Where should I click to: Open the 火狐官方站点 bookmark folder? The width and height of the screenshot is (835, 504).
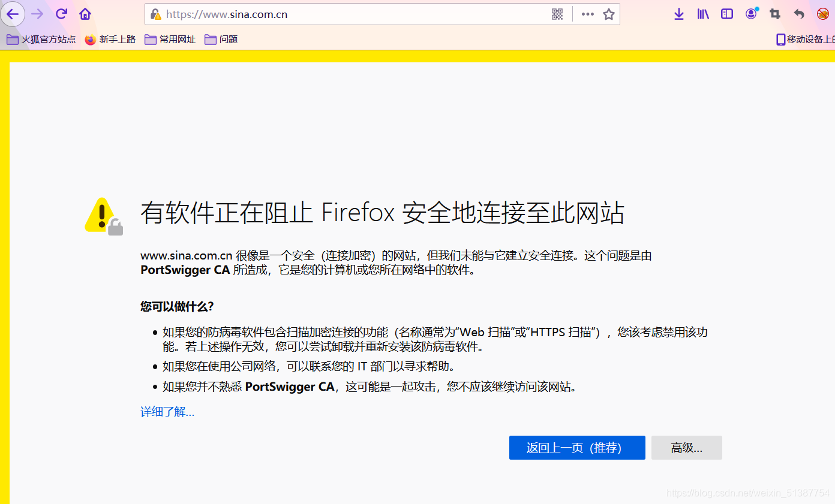point(41,40)
